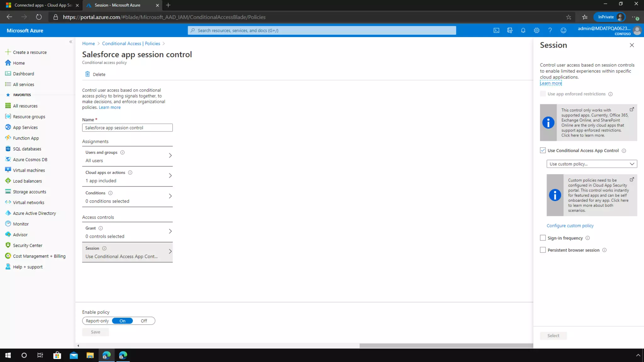
Task: Click the policy Name input field
Action: click(127, 128)
